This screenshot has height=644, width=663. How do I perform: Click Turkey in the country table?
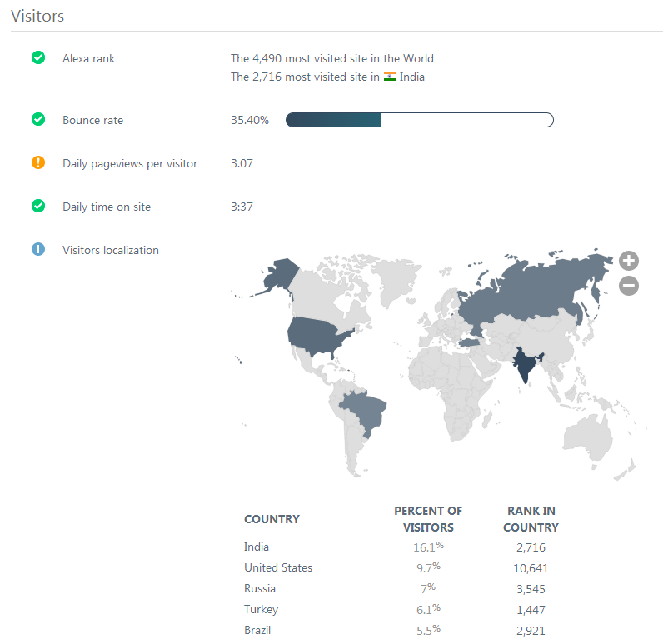[261, 610]
